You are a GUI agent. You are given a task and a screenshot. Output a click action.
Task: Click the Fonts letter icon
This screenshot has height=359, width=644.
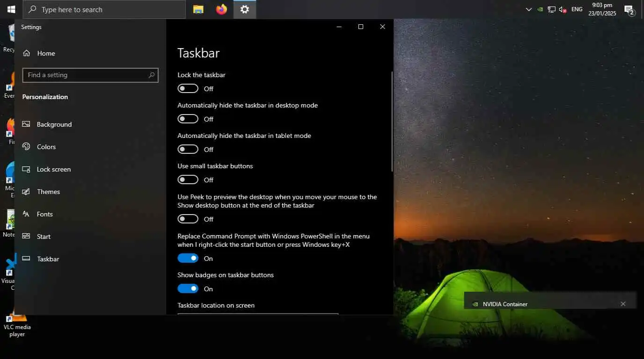click(x=27, y=214)
